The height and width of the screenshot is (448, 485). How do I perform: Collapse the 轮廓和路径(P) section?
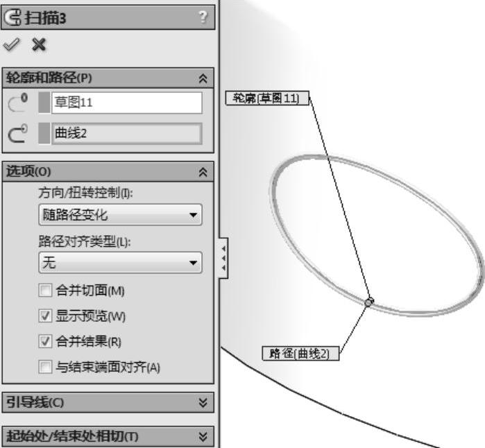pos(203,78)
